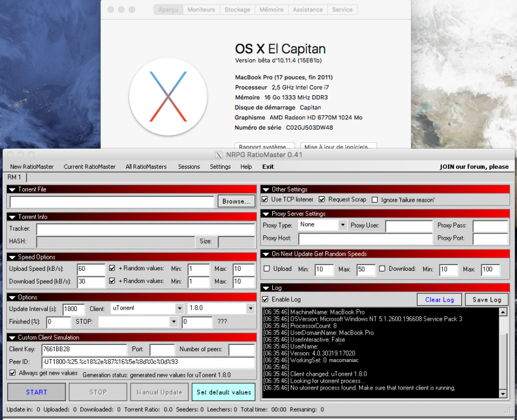Image resolution: width=517 pixels, height=420 pixels.
Task: Click the Save Log button
Action: [x=487, y=300]
